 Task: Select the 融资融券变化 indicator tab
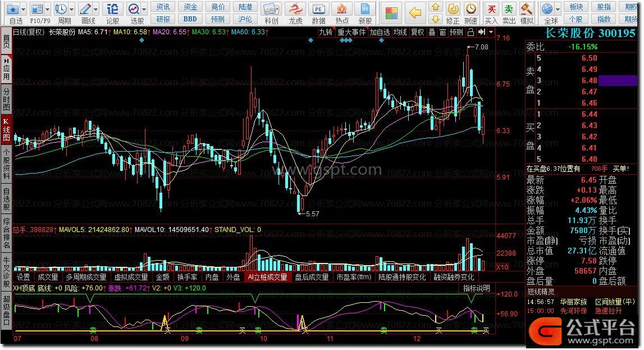454,278
